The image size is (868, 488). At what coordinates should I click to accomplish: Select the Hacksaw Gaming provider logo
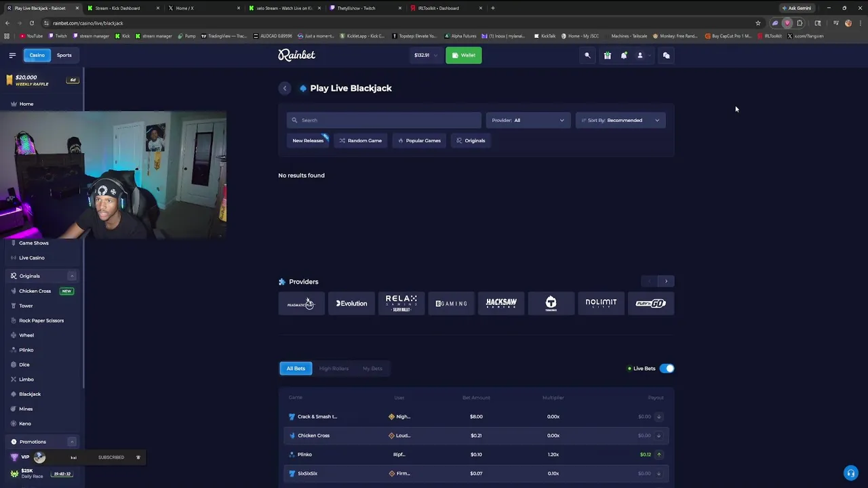501,304
